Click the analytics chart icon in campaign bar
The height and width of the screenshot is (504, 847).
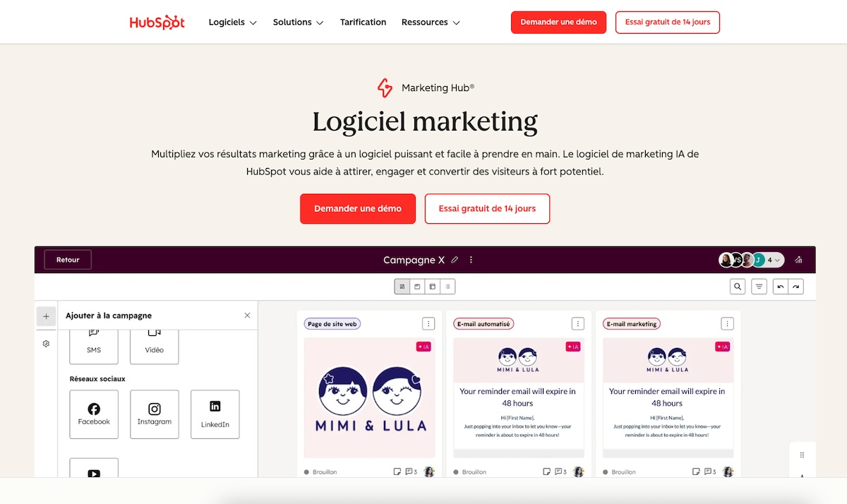click(x=798, y=260)
